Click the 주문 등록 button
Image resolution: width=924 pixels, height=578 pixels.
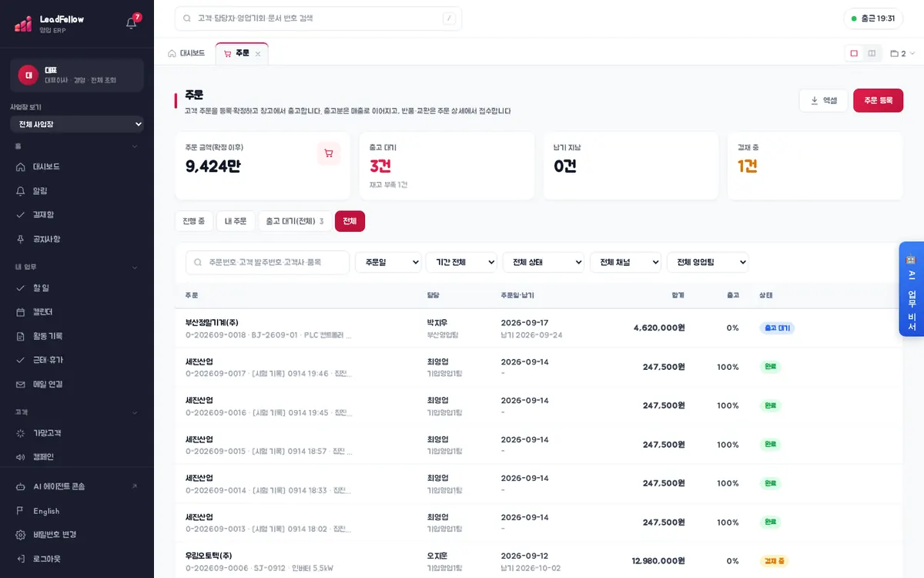[878, 100]
